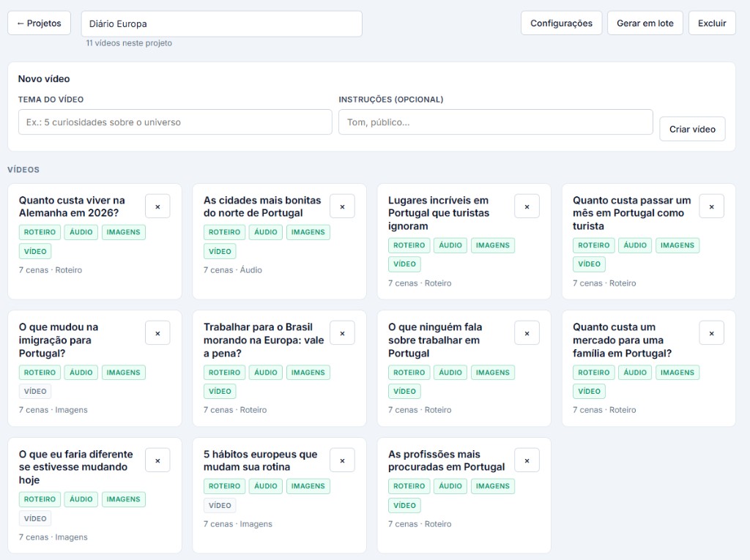
Task: Open 'O que ninguém fala sobre trabalhar' video
Action: pyautogui.click(x=435, y=340)
